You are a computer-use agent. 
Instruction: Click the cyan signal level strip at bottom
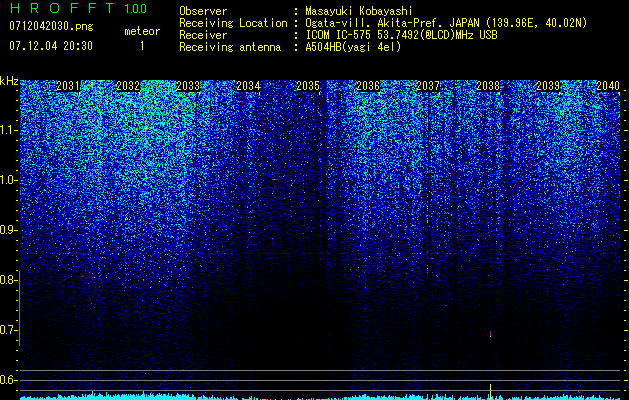(320, 397)
